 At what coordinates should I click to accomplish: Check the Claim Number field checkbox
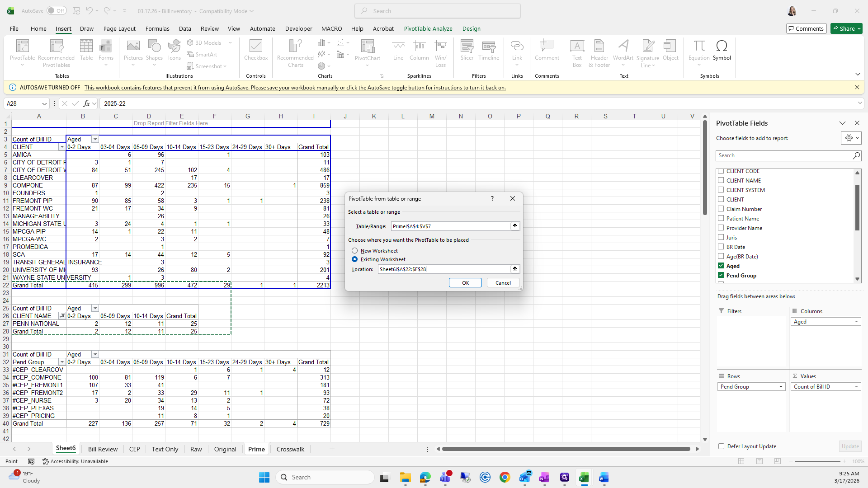pyautogui.click(x=721, y=209)
